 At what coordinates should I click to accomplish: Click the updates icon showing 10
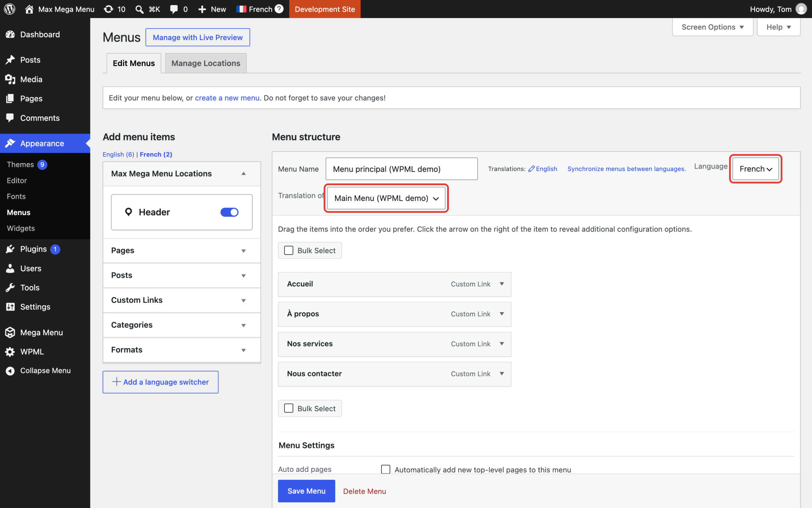point(108,9)
